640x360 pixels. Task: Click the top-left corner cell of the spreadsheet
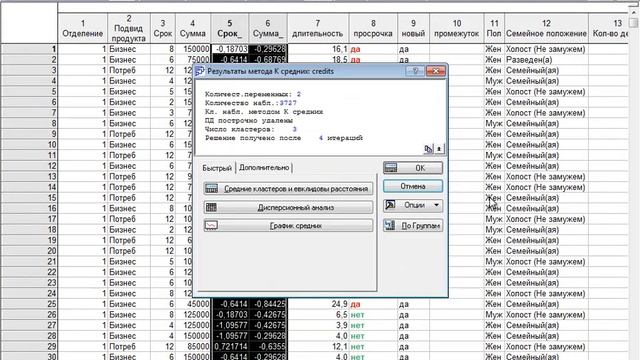coord(29,23)
